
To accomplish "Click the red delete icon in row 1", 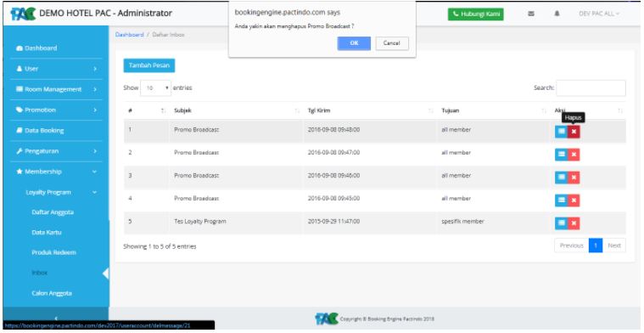I will coord(574,132).
